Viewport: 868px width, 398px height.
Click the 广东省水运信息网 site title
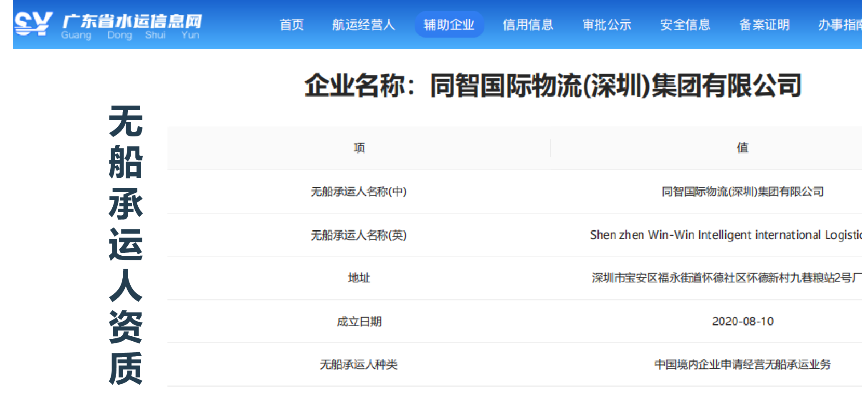(x=132, y=21)
